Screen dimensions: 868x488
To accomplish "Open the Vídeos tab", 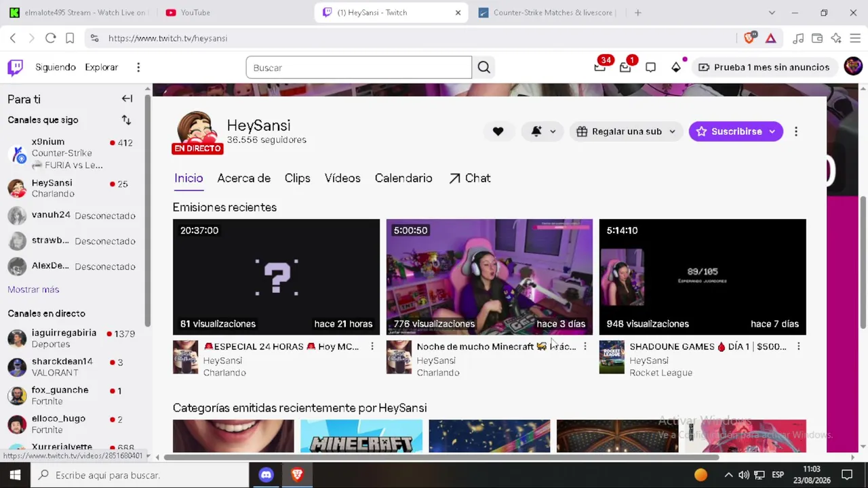I will (x=342, y=178).
